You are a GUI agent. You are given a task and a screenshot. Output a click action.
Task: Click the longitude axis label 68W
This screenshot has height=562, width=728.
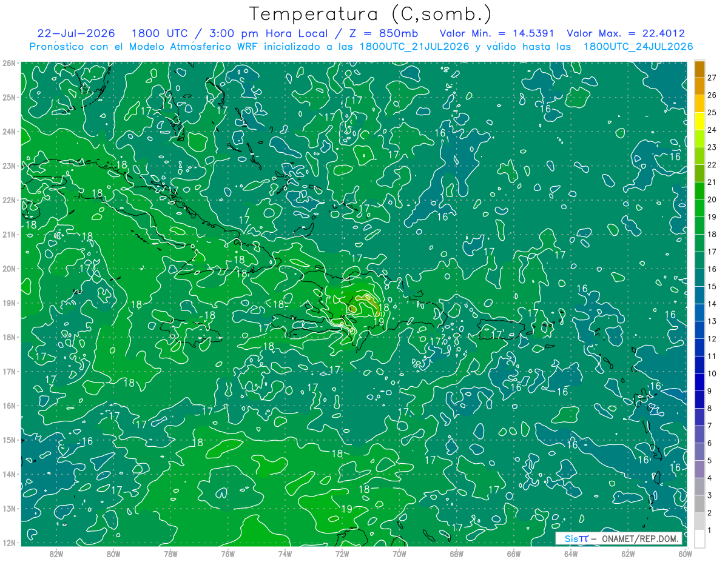(x=456, y=554)
